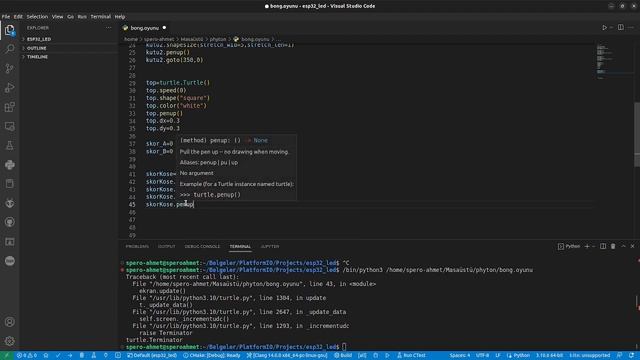Open the Go menu

70,17
